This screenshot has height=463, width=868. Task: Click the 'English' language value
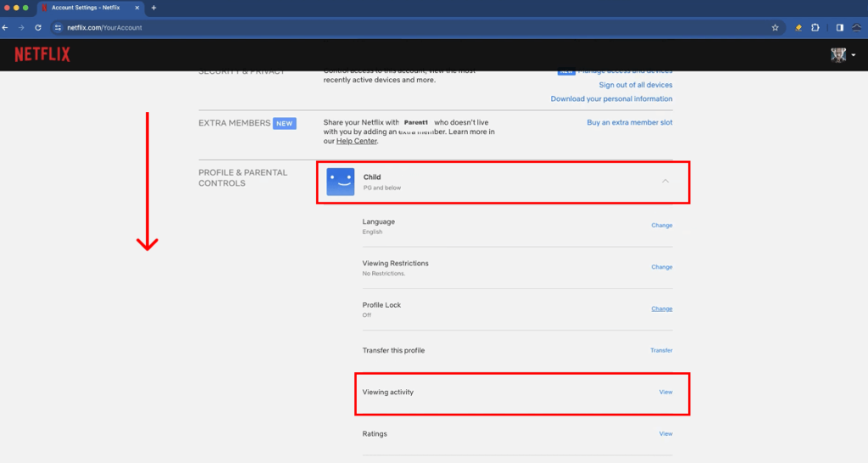pos(372,232)
